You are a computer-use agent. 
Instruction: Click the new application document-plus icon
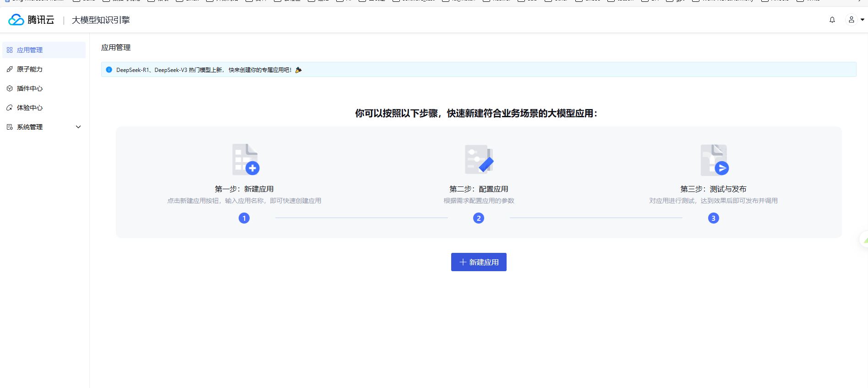[246, 159]
